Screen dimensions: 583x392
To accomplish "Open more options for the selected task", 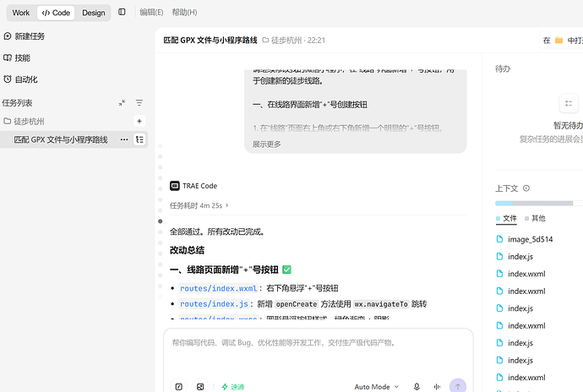I will [124, 139].
